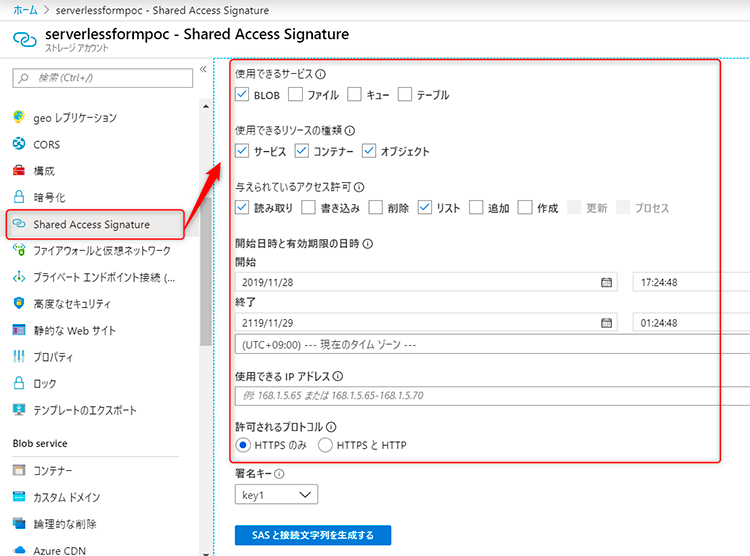
Task: Collapse the sidebar with double chevron
Action: [203, 69]
